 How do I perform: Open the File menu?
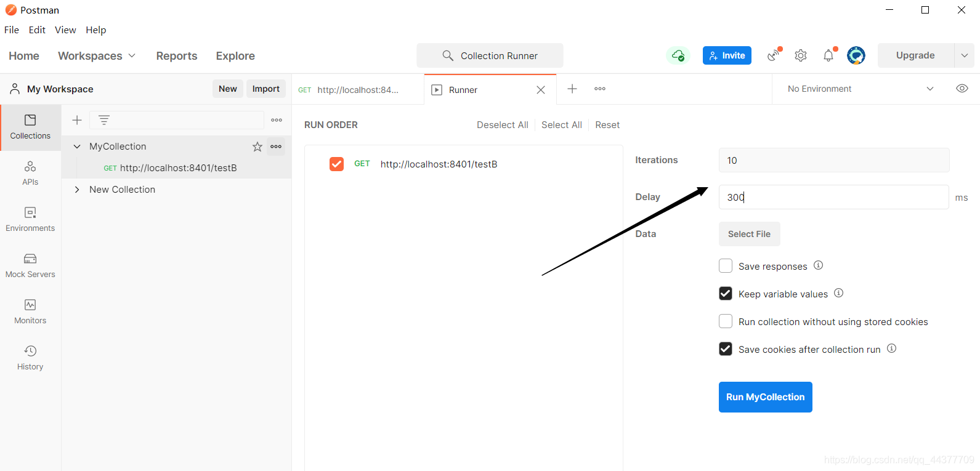tap(12, 30)
